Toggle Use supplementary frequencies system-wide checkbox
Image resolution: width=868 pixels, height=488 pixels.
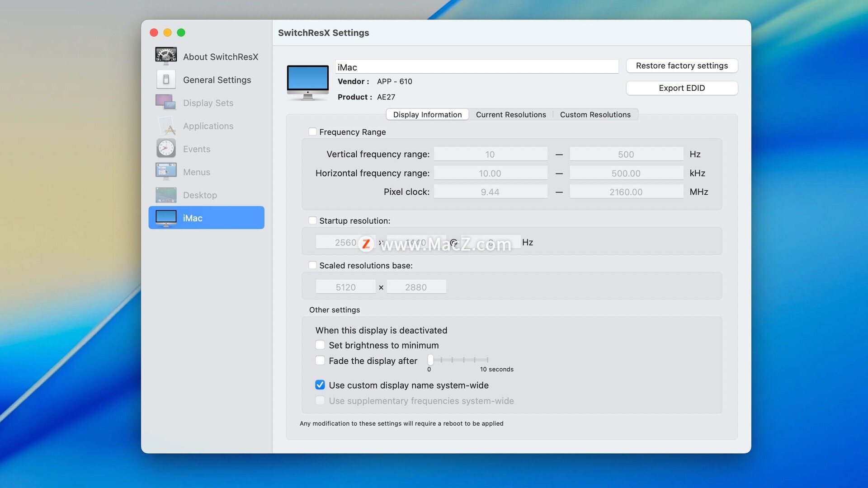coord(320,400)
